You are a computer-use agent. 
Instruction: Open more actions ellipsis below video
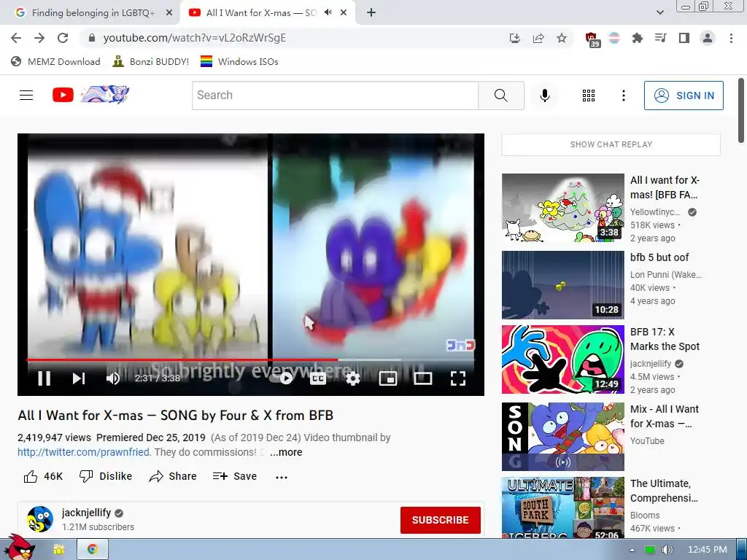point(282,477)
